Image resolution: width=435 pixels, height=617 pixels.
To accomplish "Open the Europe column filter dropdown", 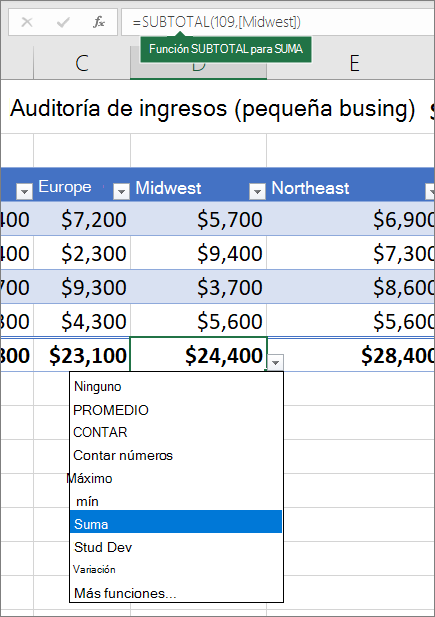I will [121, 191].
